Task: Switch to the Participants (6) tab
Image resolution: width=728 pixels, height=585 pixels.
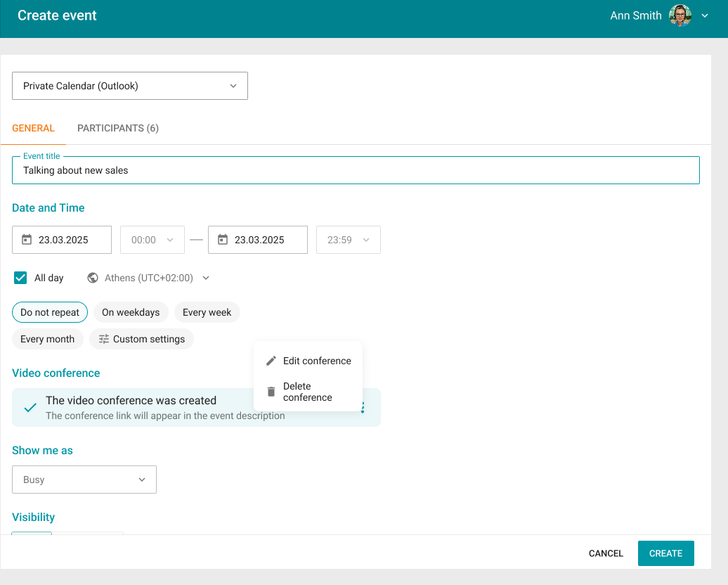Action: coord(118,128)
